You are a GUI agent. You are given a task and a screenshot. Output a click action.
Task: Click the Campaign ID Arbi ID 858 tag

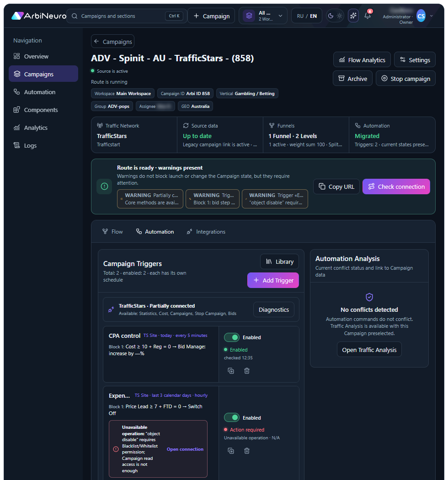[x=185, y=93]
